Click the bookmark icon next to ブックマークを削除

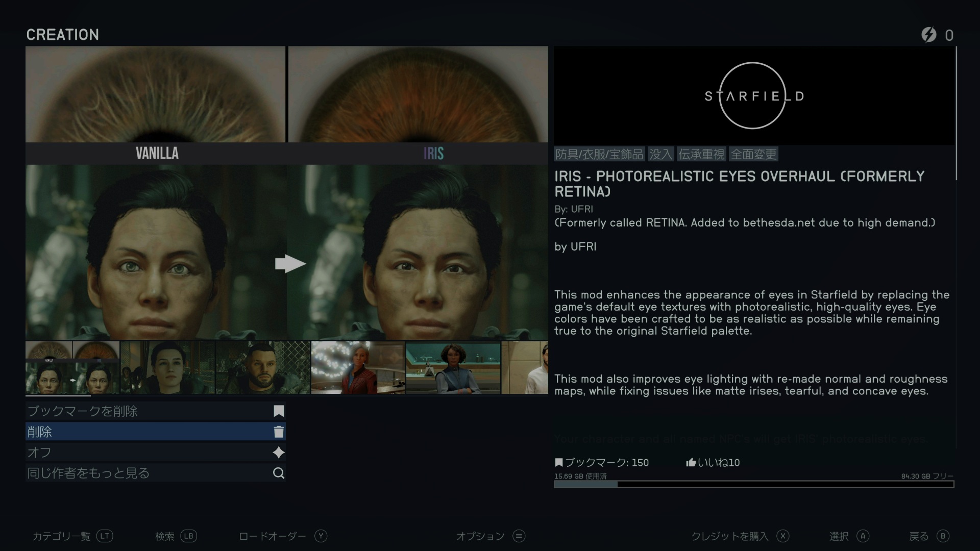coord(279,411)
